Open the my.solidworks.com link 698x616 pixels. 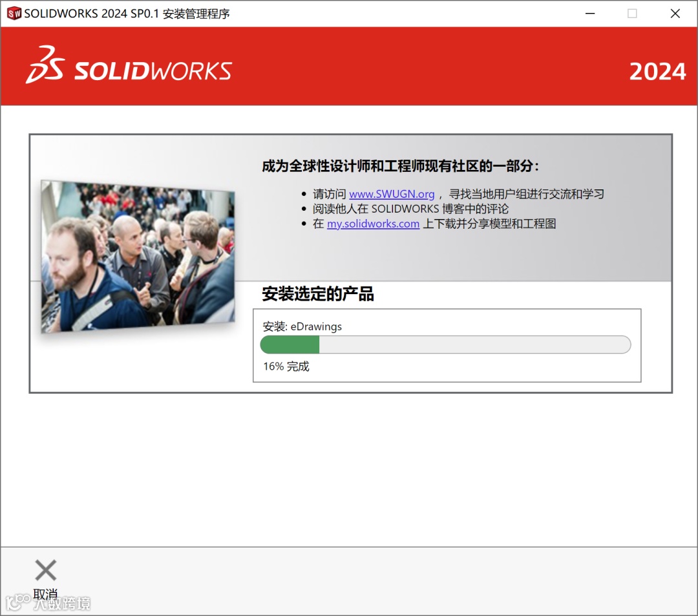tap(373, 224)
